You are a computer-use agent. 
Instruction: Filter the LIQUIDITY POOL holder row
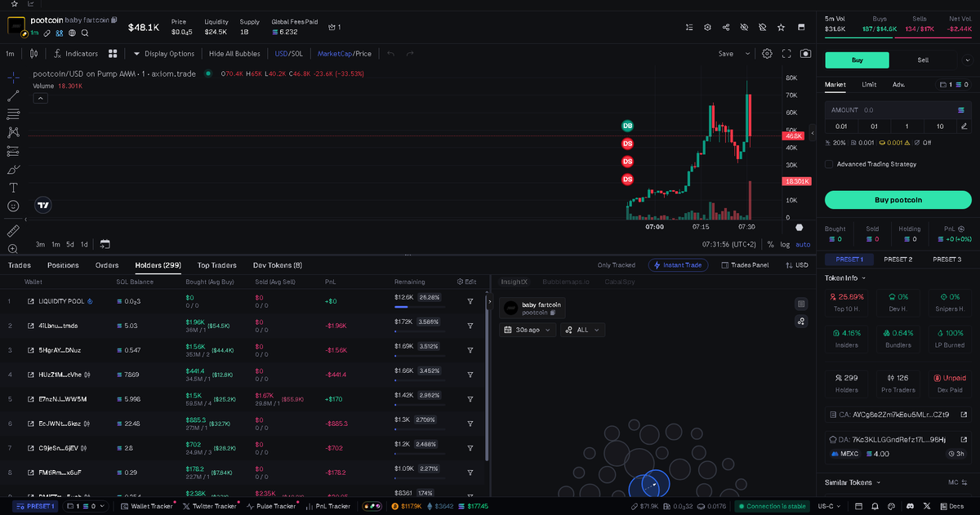pyautogui.click(x=470, y=301)
